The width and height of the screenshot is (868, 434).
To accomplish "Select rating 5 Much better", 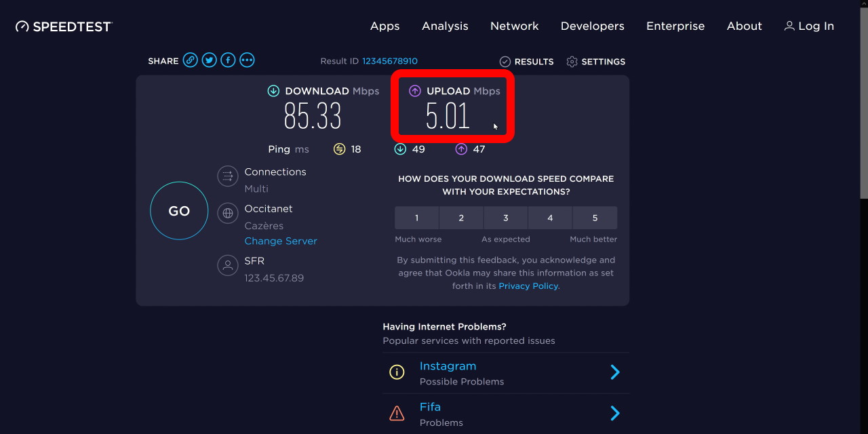I will (595, 218).
